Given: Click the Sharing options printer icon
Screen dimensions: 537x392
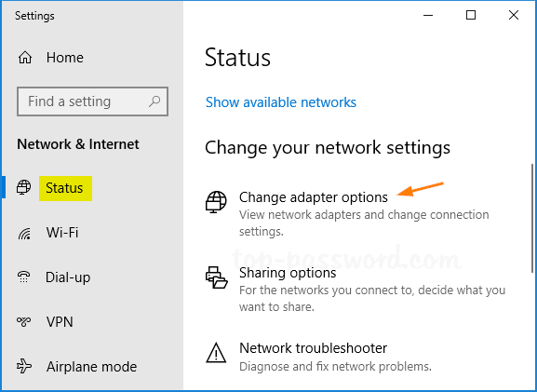Looking at the screenshot, I should coord(217,277).
